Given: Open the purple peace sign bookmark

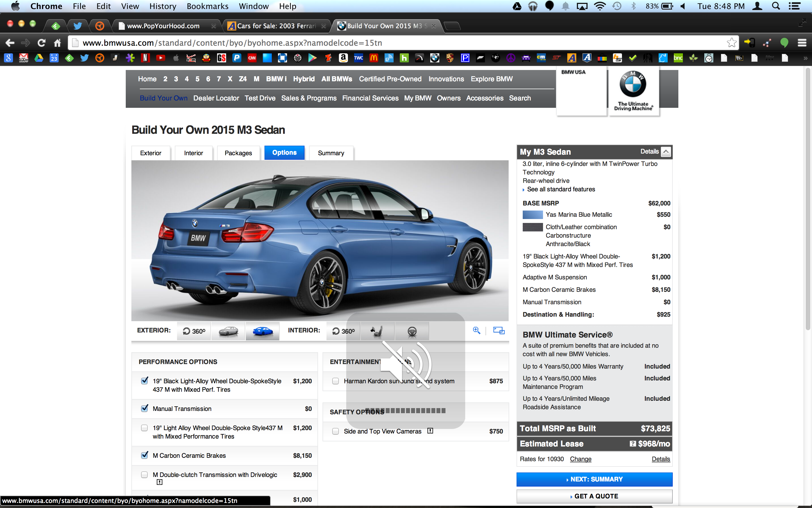Looking at the screenshot, I should pos(511,58).
